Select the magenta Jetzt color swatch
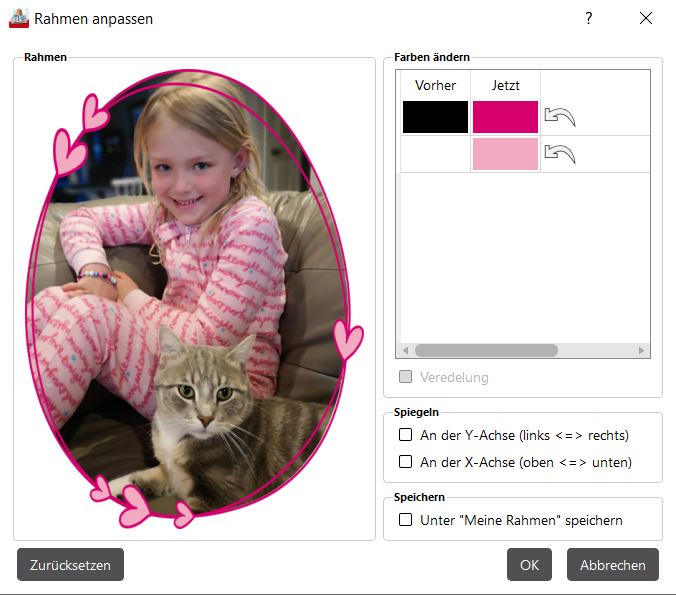This screenshot has height=595, width=676. pyautogui.click(x=505, y=117)
